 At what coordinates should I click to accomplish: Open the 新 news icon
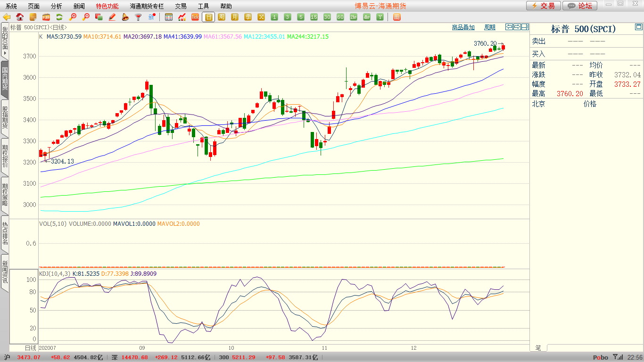(151, 17)
